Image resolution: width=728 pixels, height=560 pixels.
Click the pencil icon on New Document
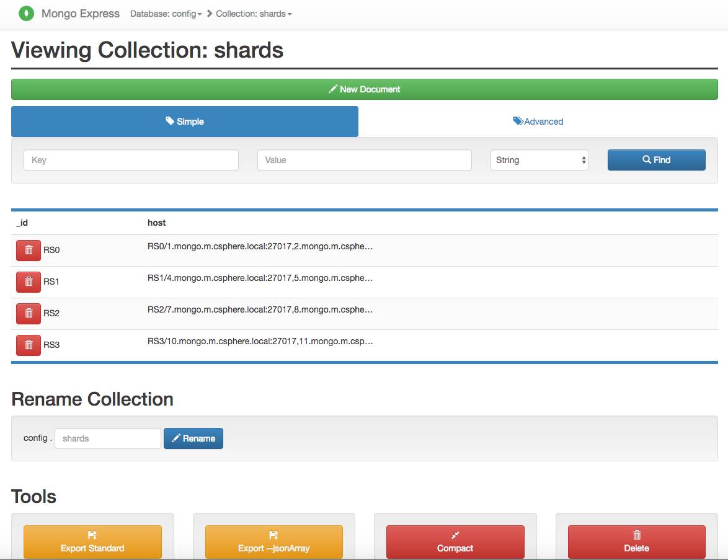click(333, 89)
